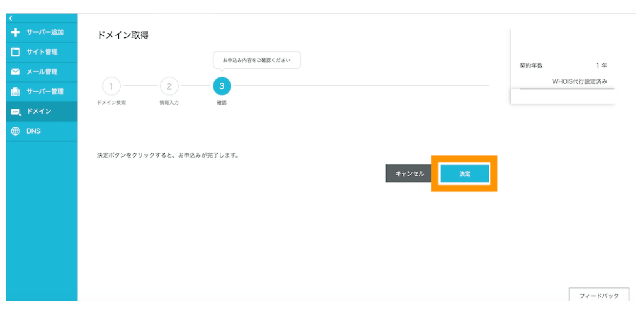Select the サイト管理 menu label
Viewport: 644px width, 320px height.
(42, 52)
